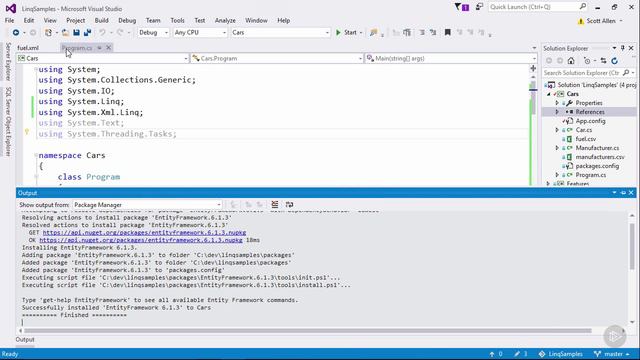Open the Notifications flag icon
The height and width of the screenshot is (360, 640).
462,7
